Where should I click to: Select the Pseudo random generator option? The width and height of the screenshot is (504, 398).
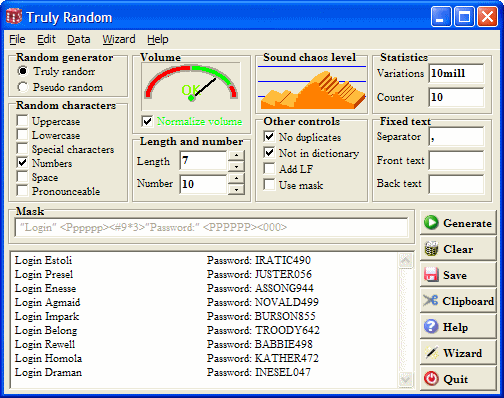23,87
